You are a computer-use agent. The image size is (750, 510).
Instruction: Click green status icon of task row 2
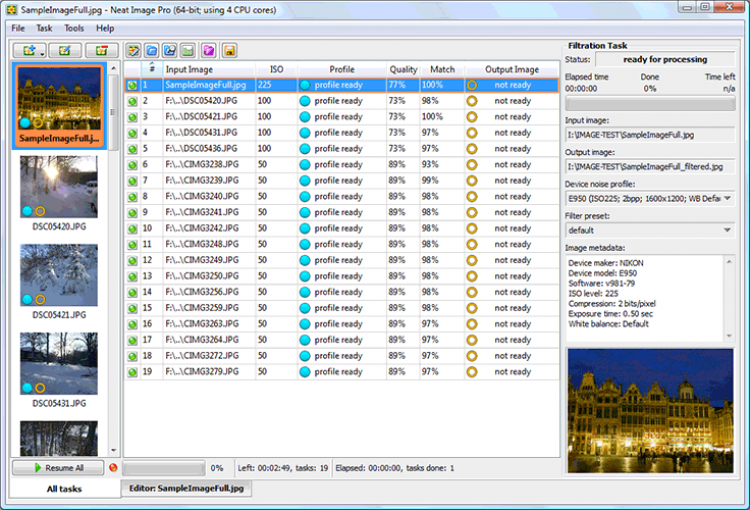132,101
